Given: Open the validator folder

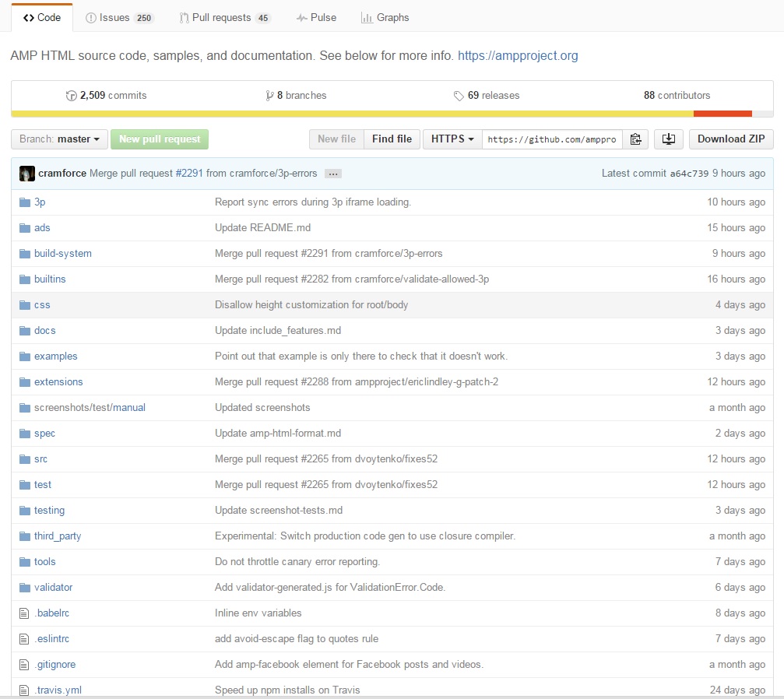Looking at the screenshot, I should (x=54, y=588).
